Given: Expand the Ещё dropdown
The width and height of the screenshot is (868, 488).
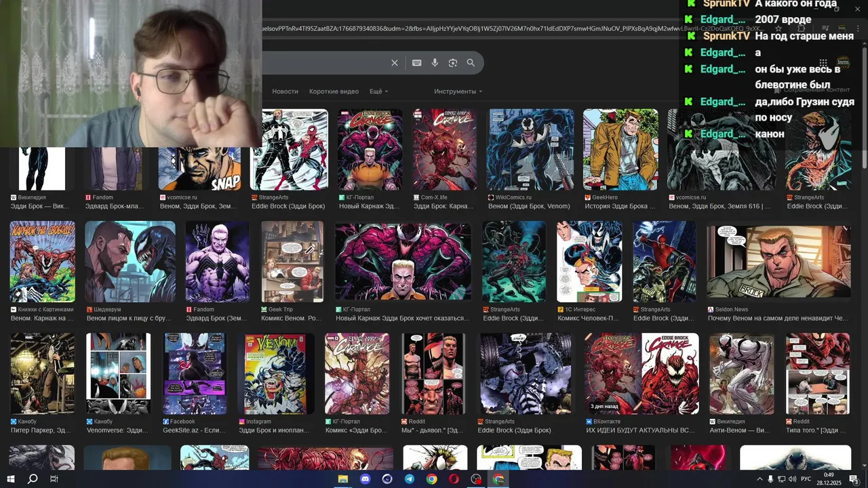Looking at the screenshot, I should point(378,91).
